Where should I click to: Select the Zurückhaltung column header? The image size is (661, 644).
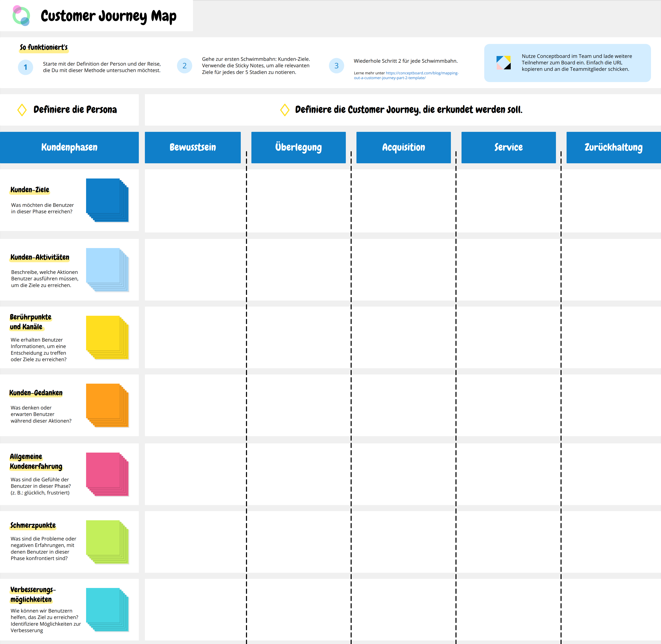pos(613,147)
